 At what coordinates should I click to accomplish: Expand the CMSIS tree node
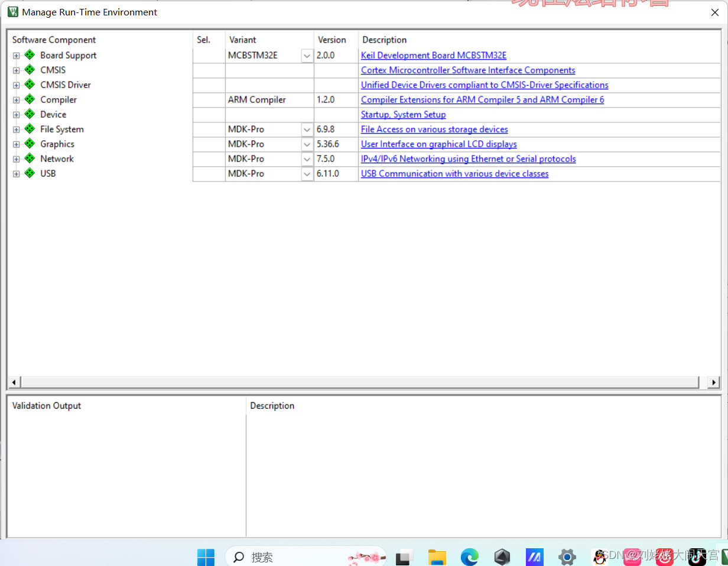16,70
